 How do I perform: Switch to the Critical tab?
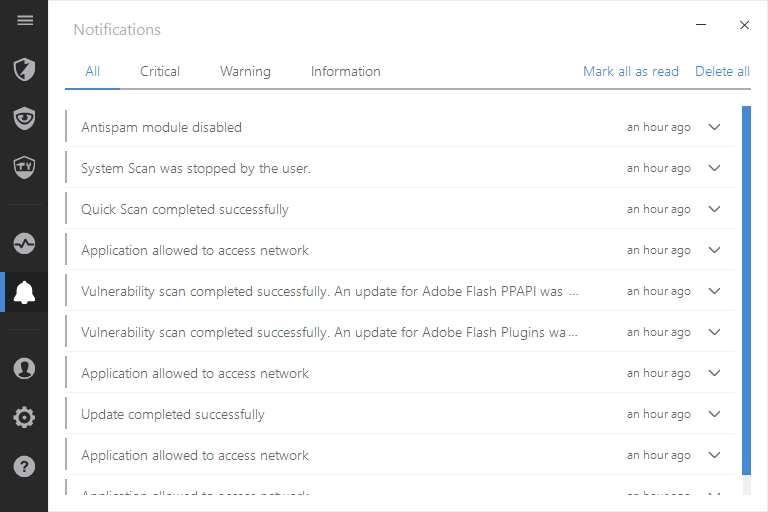pos(160,71)
